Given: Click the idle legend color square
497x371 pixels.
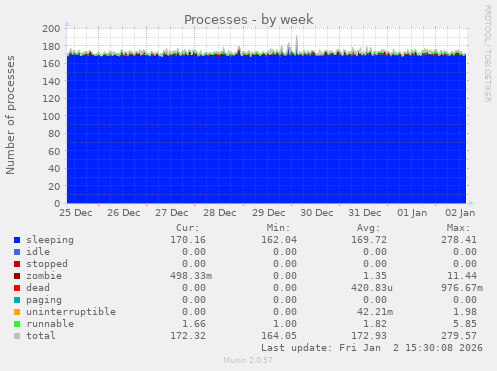Looking at the screenshot, I should 17,252.
